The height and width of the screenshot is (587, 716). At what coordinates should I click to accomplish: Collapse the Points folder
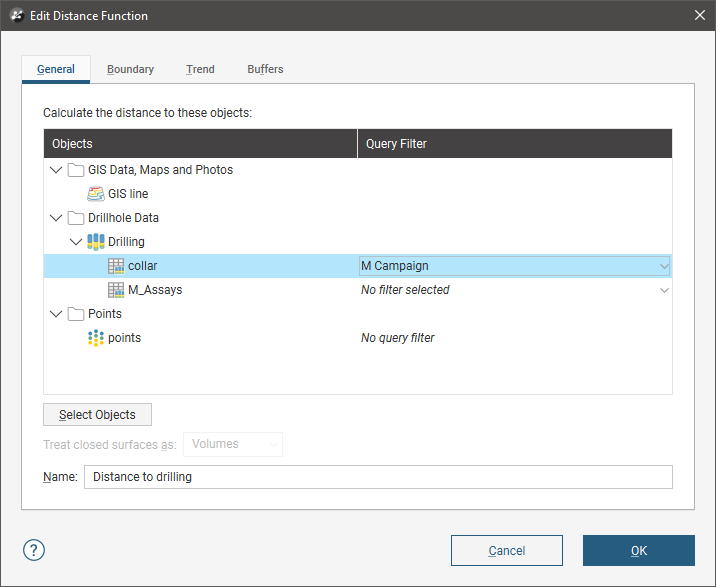[56, 314]
